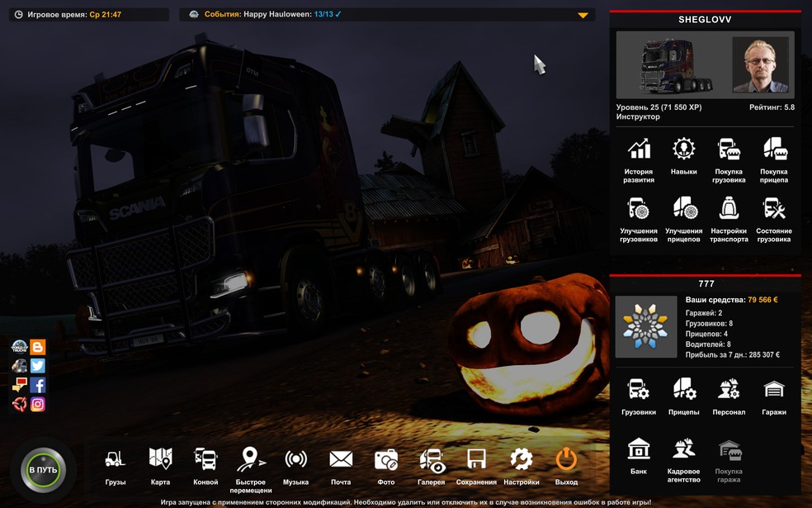Open Банк from company panel
Image resolution: width=812 pixels, height=508 pixels.
pyautogui.click(x=639, y=449)
